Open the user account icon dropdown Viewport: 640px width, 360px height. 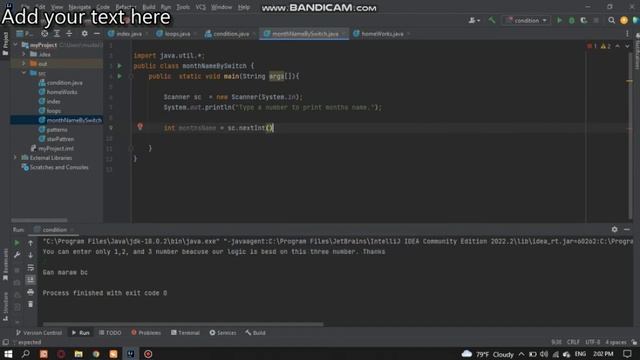pos(474,20)
